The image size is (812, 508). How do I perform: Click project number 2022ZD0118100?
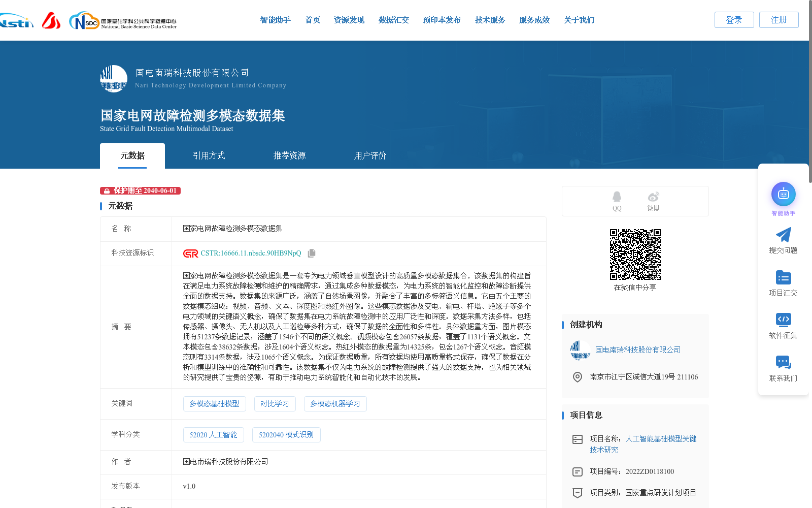pos(650,472)
